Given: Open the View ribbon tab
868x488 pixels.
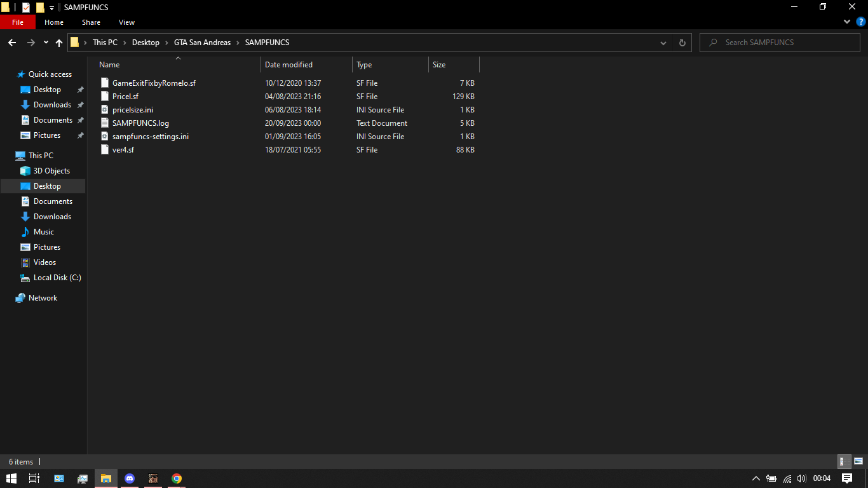Looking at the screenshot, I should tap(127, 22).
